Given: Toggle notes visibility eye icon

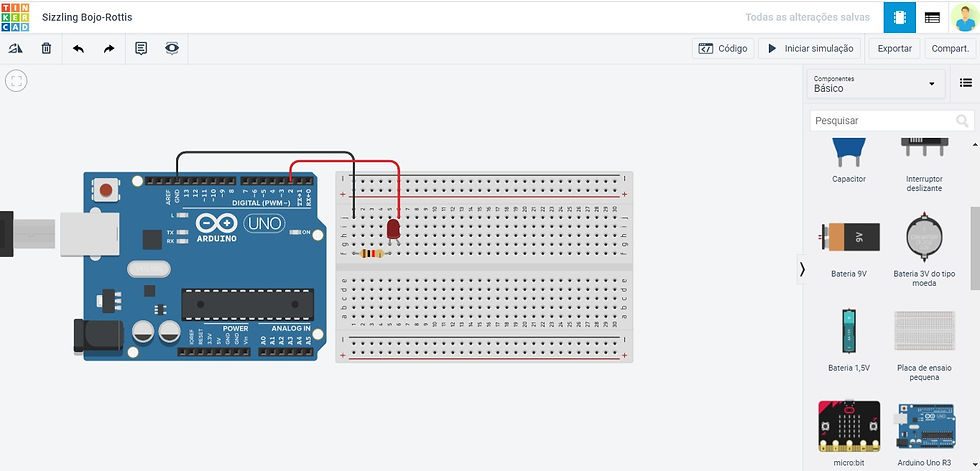Looking at the screenshot, I should [172, 48].
